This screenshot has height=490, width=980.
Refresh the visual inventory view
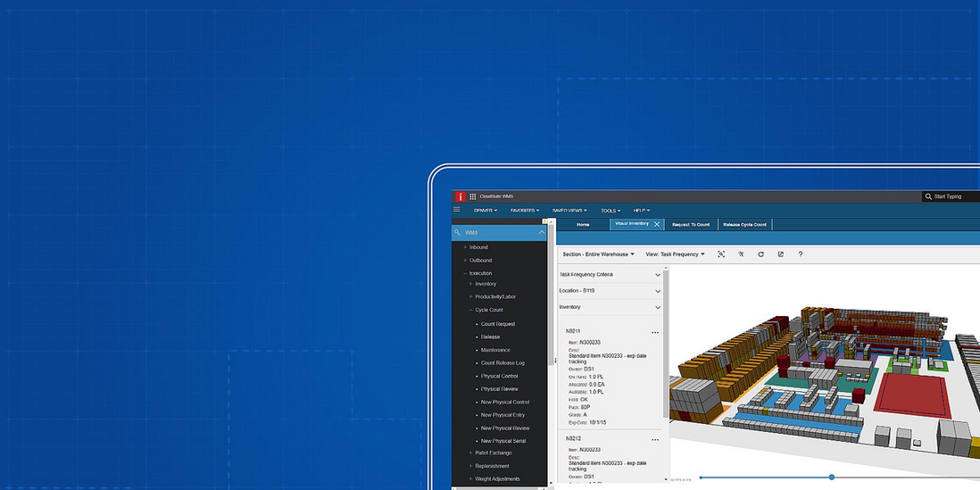[x=760, y=254]
